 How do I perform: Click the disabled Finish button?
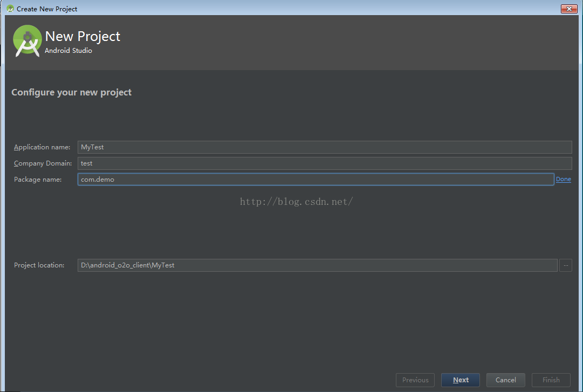click(x=551, y=380)
